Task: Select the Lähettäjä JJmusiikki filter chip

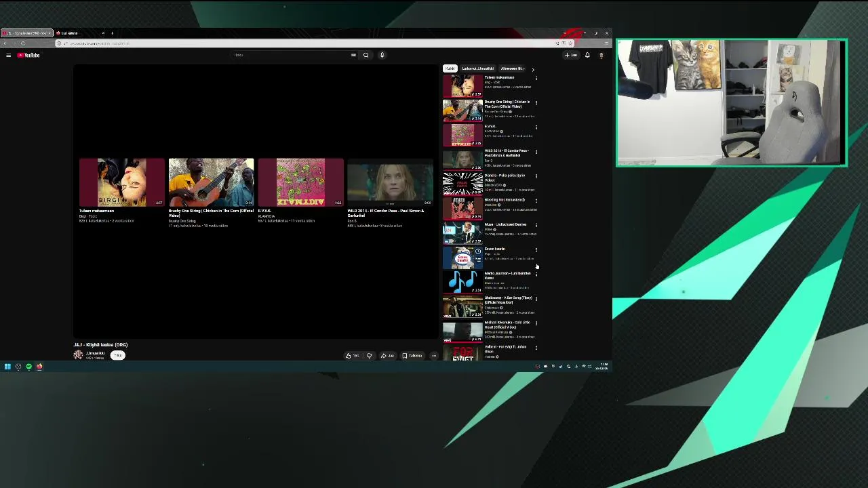Action: coord(477,68)
